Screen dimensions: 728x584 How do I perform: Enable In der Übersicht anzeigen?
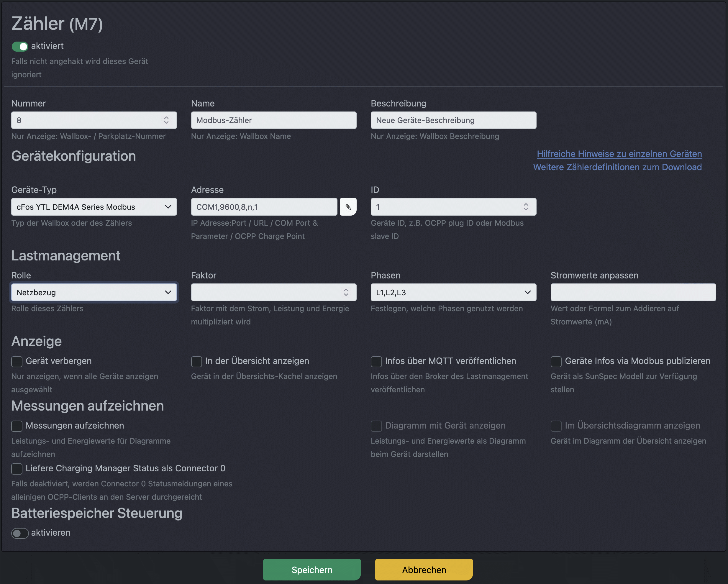[196, 362]
